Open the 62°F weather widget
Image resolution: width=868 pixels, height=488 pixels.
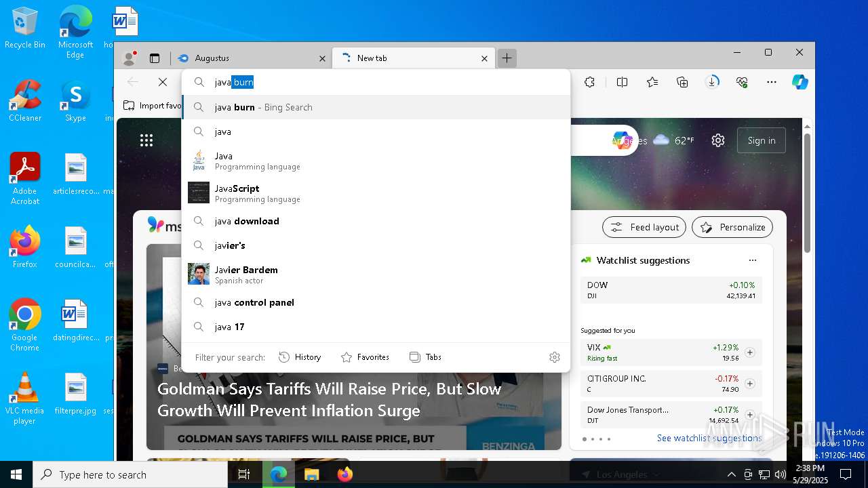tap(674, 140)
